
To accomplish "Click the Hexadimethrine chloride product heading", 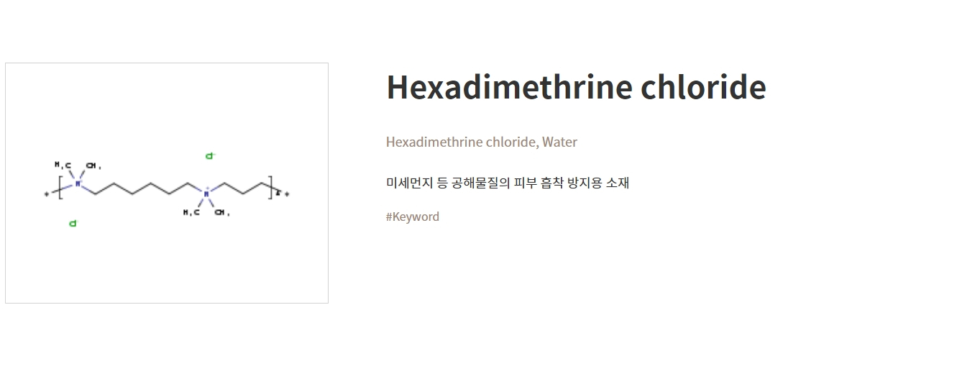I will click(x=576, y=87).
